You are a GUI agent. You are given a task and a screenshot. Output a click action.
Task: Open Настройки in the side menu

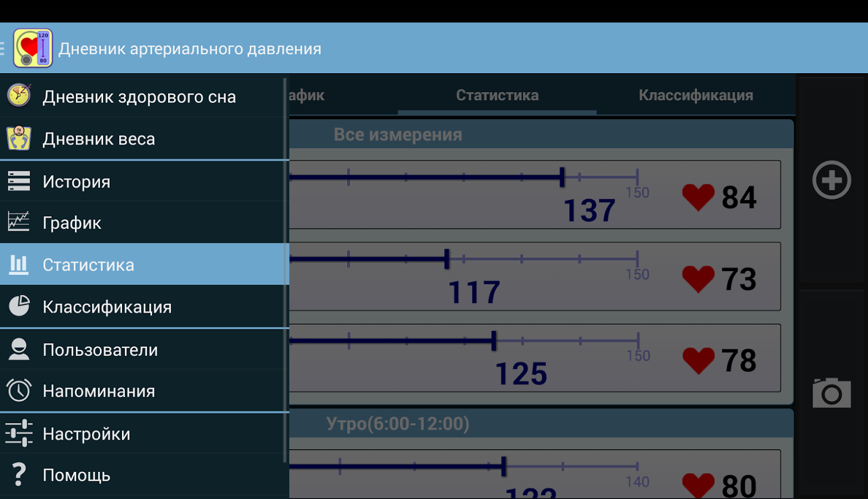(x=144, y=434)
